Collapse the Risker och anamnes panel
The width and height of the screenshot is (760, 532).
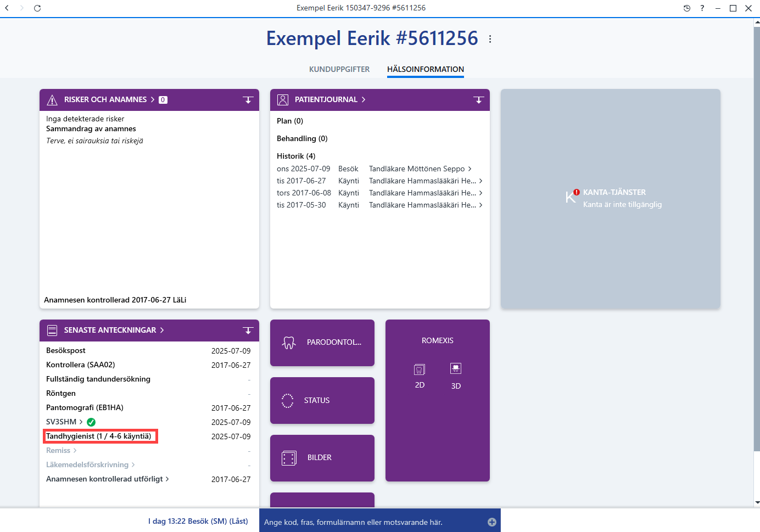[248, 100]
